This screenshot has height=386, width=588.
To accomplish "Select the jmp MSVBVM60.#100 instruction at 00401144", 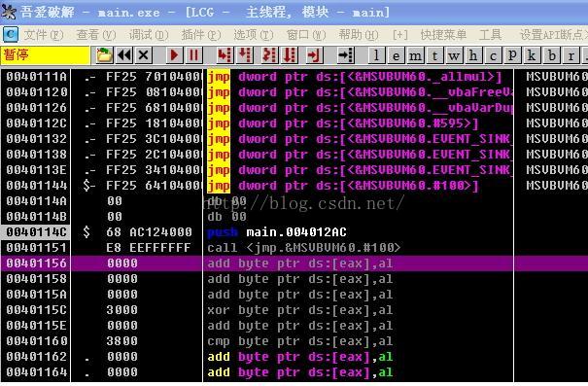I will pyautogui.click(x=343, y=186).
